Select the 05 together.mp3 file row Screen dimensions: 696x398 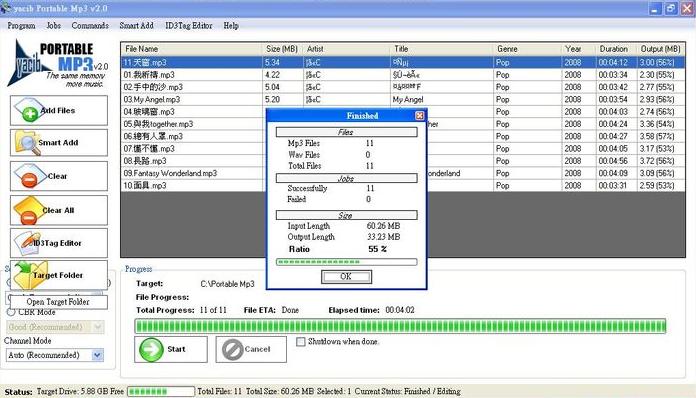click(x=403, y=124)
